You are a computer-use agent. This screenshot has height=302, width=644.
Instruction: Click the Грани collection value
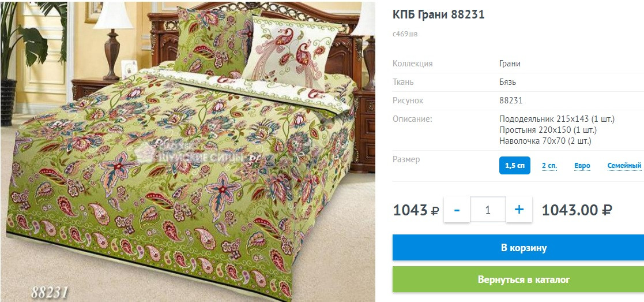click(x=510, y=64)
